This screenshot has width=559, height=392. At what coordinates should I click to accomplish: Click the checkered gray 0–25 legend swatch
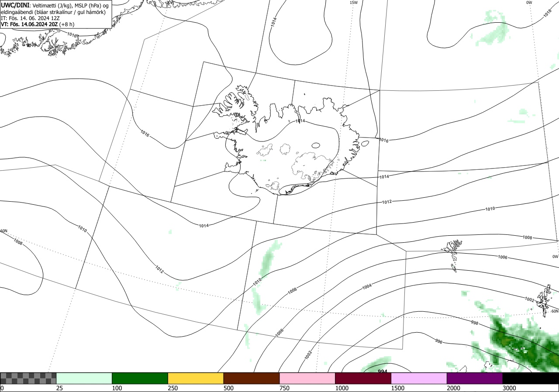tap(28, 378)
